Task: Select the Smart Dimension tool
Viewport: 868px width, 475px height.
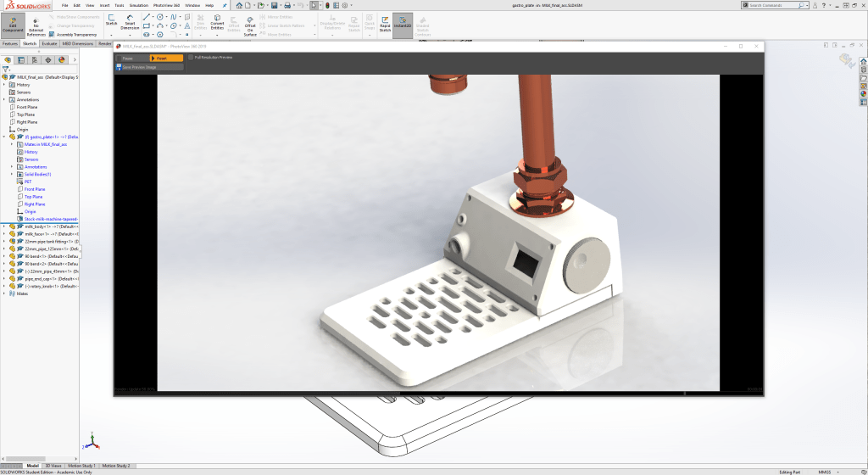Action: point(130,23)
